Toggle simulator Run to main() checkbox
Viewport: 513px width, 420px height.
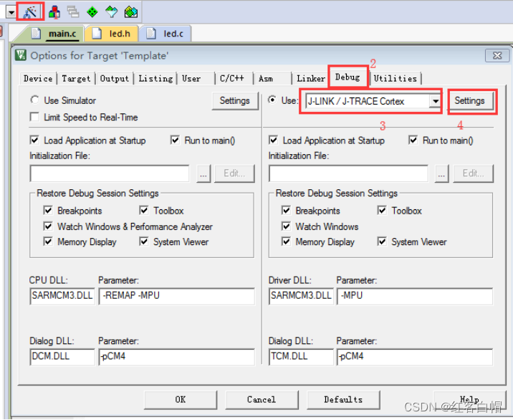tap(175, 140)
